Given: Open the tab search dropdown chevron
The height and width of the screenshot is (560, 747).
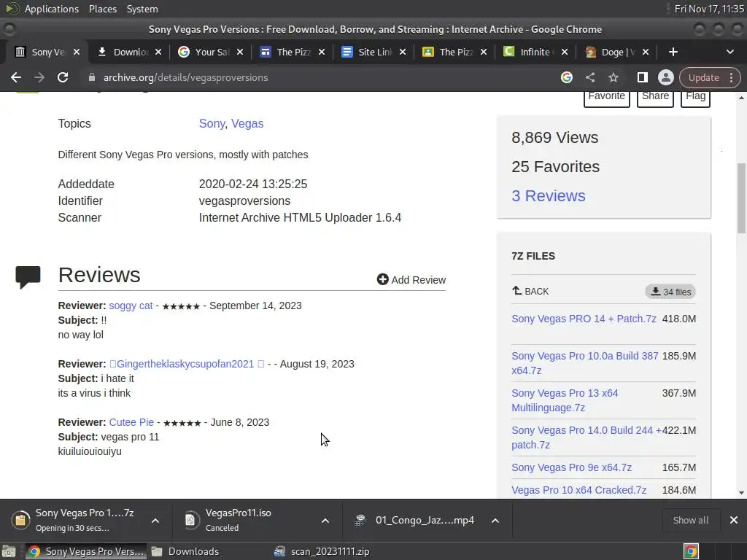Looking at the screenshot, I should (729, 52).
